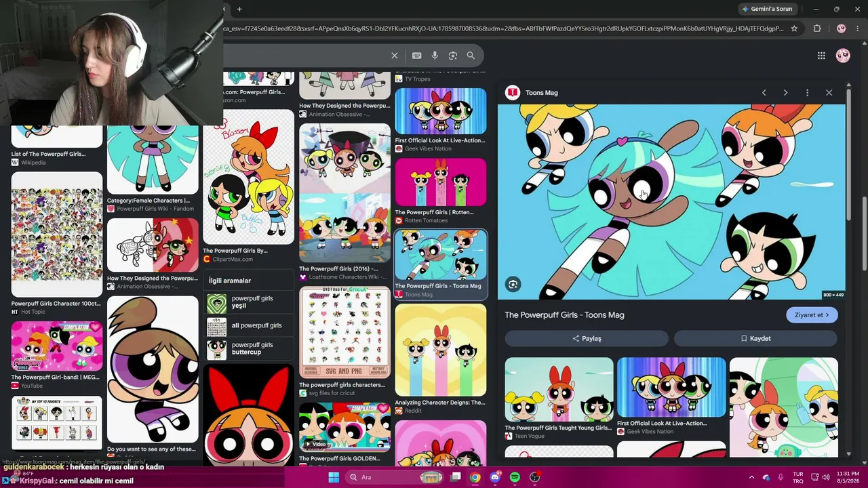Open Toons Mag source name in preview header
The width and height of the screenshot is (868, 488).
542,93
